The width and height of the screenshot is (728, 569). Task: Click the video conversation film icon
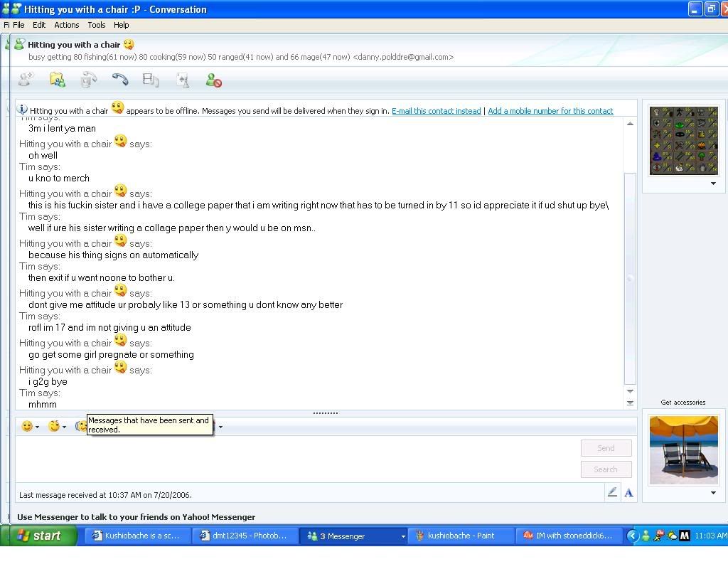pyautogui.click(x=151, y=80)
